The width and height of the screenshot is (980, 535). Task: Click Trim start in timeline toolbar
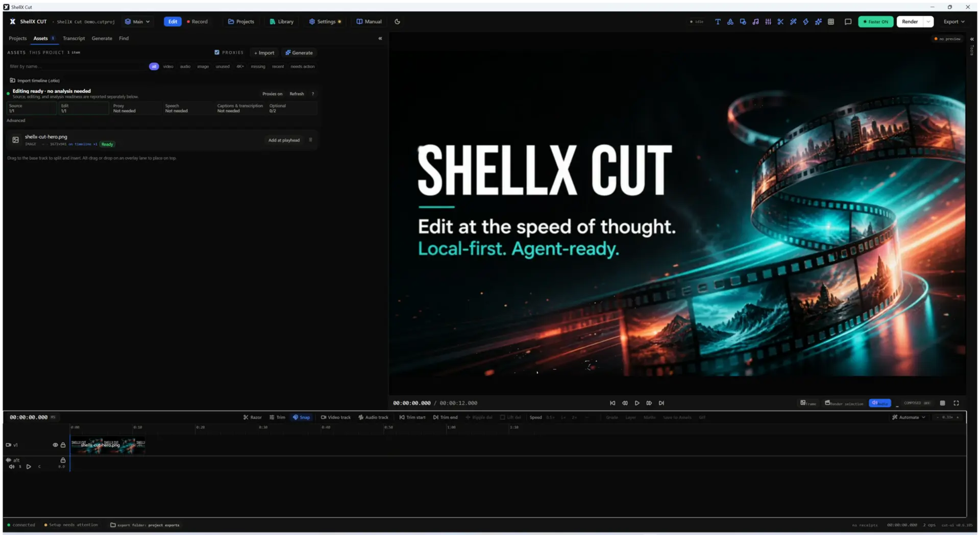coord(412,417)
